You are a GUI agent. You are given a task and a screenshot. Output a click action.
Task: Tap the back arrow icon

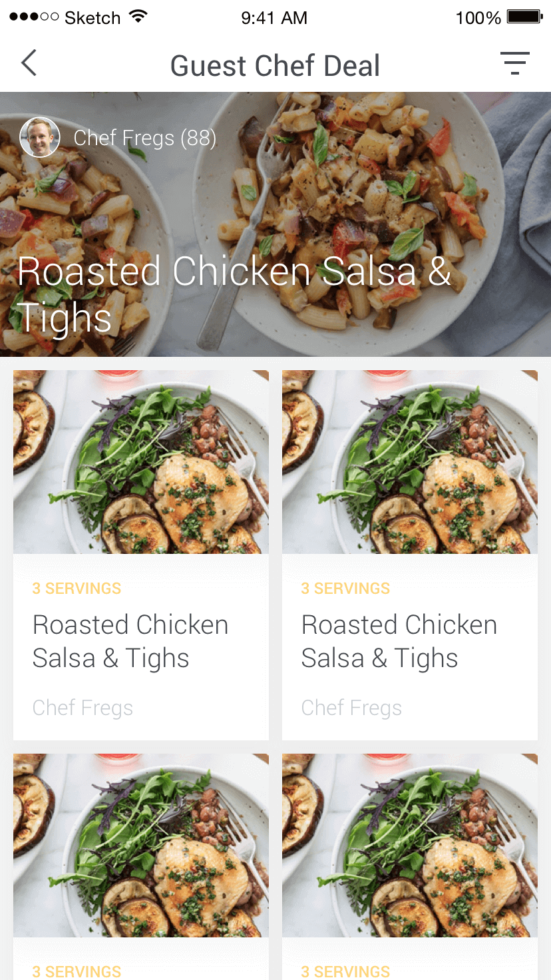tap(29, 63)
